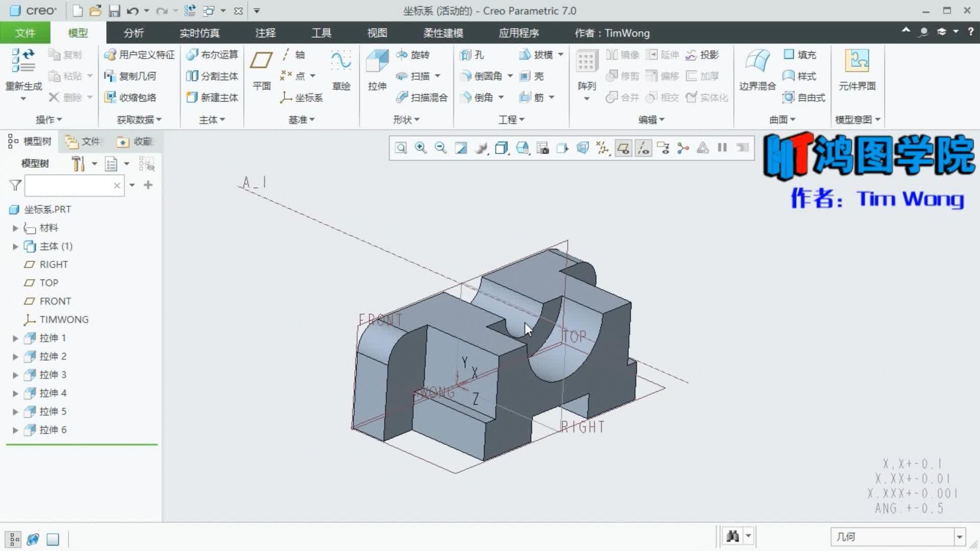Screen dimensions: 980x551
Task: Open the 文件 menu
Action: 25,33
